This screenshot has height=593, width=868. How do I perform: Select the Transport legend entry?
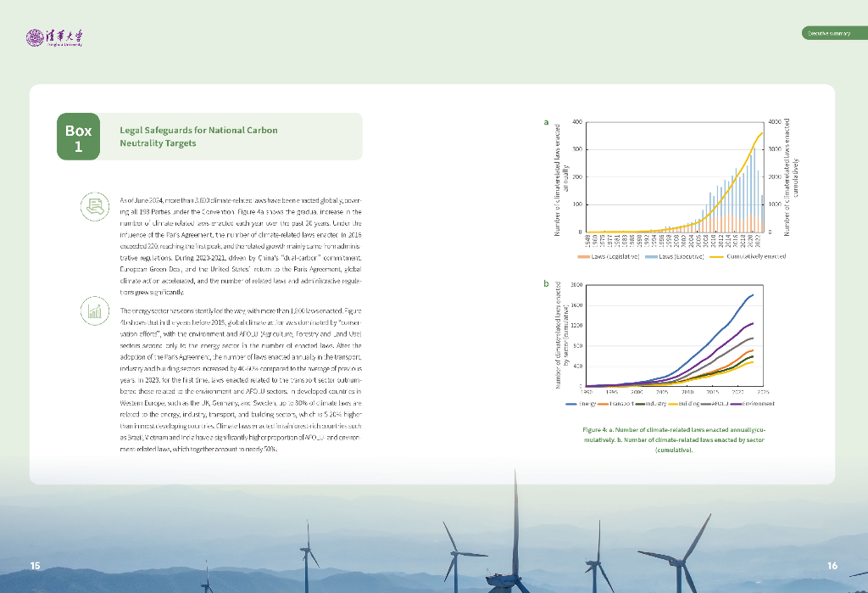[x=615, y=404]
